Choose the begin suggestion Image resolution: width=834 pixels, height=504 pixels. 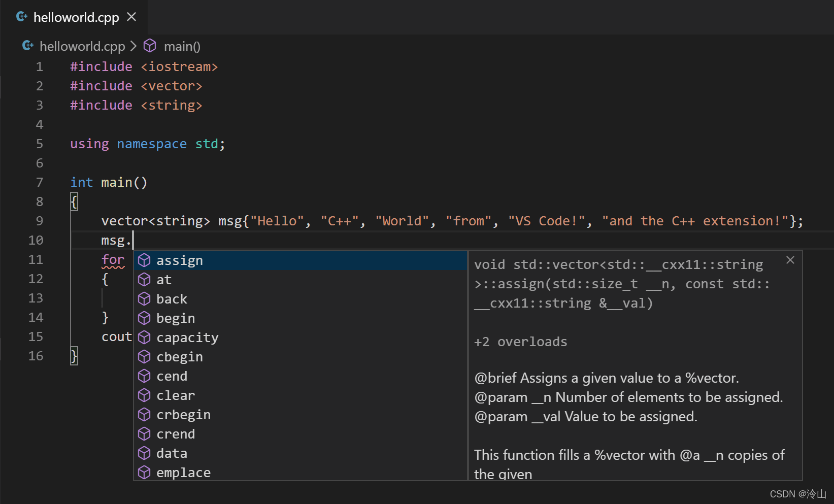click(x=300, y=318)
